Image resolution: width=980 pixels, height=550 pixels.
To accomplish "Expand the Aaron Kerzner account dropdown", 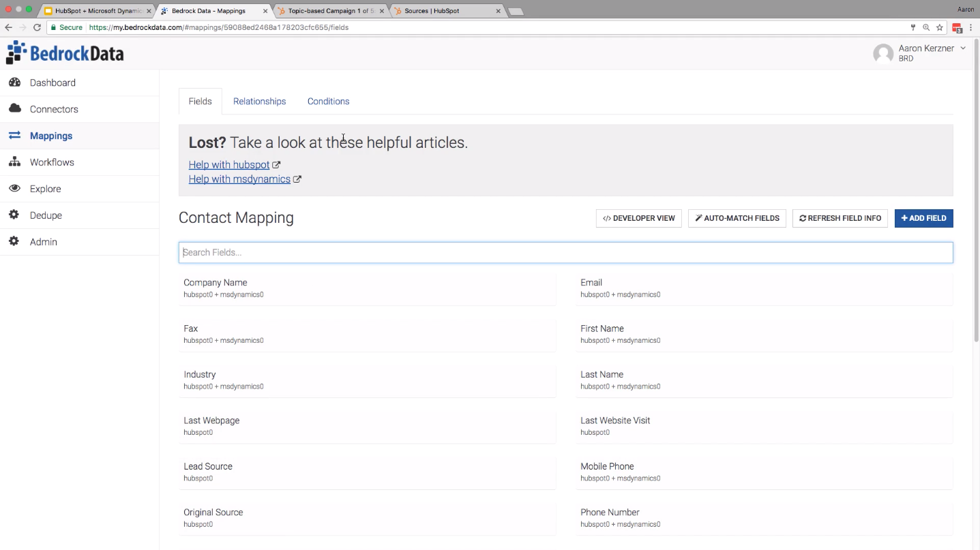I will 963,48.
